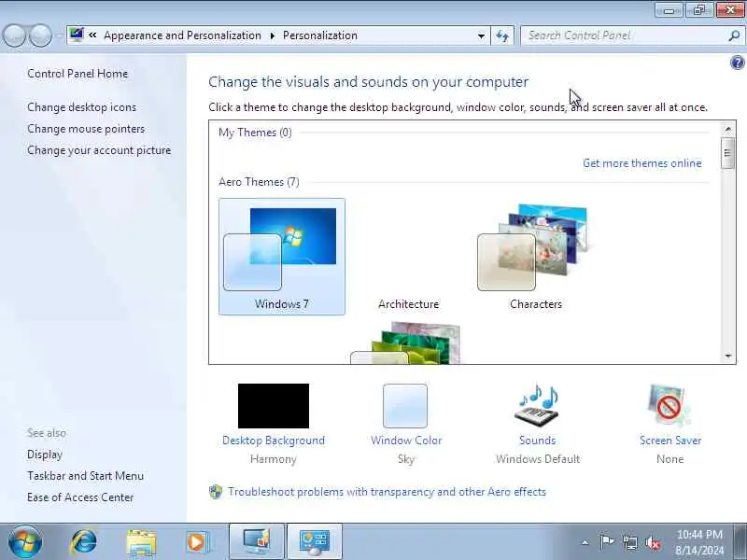Open Ease of Access Center link

80,497
